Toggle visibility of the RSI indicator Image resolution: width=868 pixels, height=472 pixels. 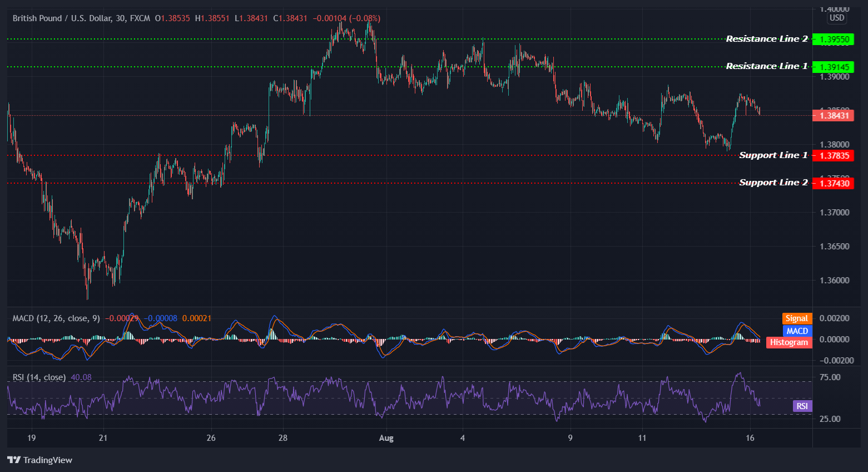(x=38, y=377)
